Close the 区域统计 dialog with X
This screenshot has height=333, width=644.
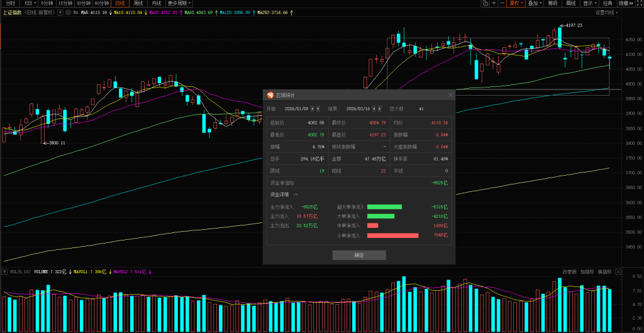450,95
